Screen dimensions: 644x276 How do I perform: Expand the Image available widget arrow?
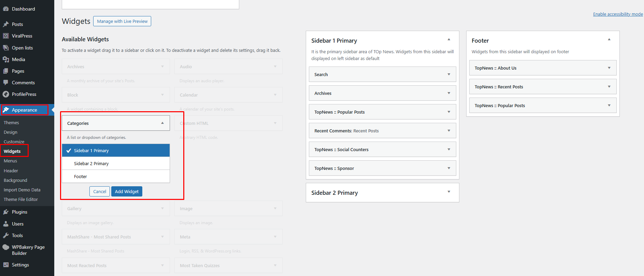pyautogui.click(x=275, y=208)
